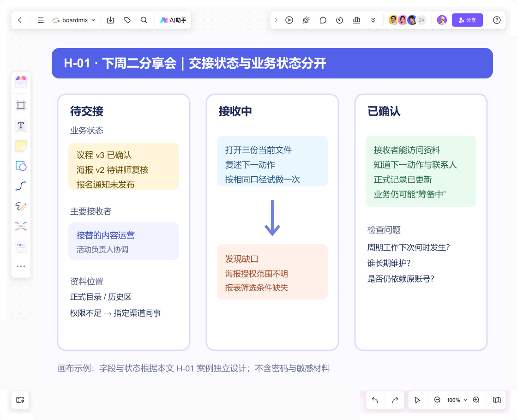Click the 业务状态 label
Viewport: 517px width, 420px height.
click(x=87, y=131)
